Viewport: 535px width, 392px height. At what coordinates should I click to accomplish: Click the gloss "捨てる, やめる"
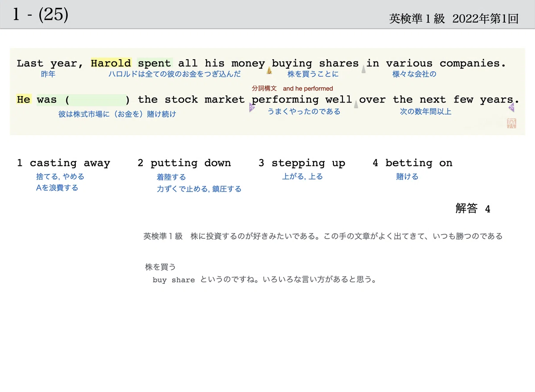click(x=60, y=176)
